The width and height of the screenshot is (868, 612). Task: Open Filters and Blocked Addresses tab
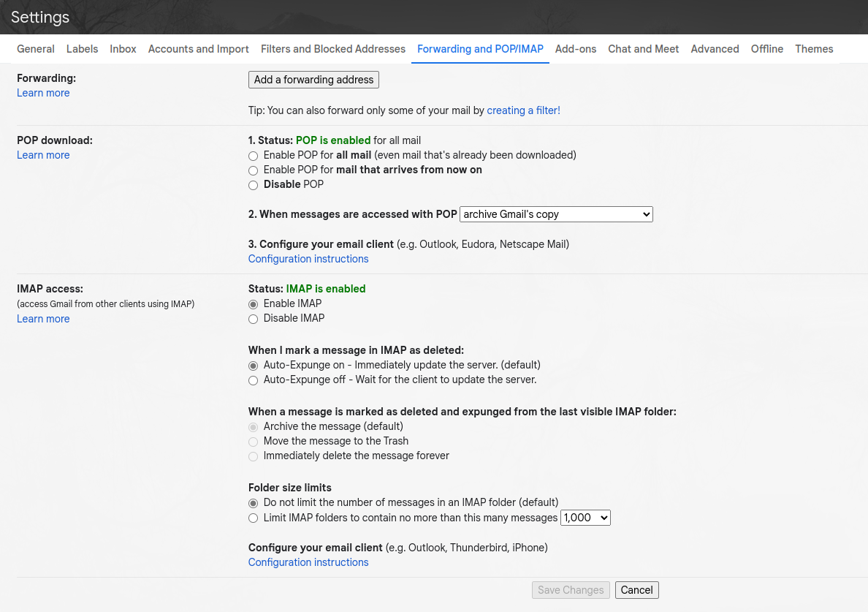332,49
